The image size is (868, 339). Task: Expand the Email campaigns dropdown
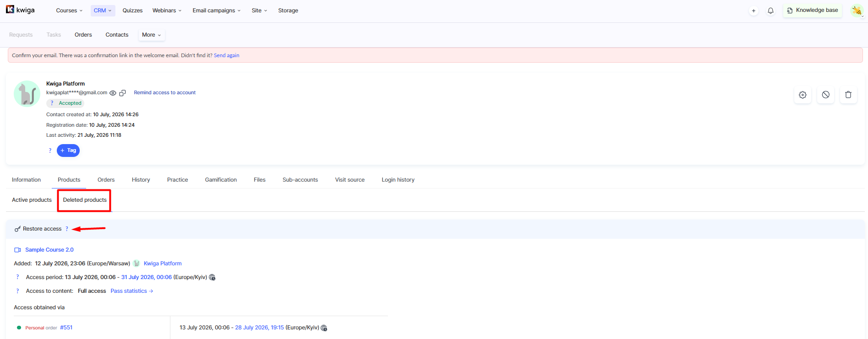point(216,11)
